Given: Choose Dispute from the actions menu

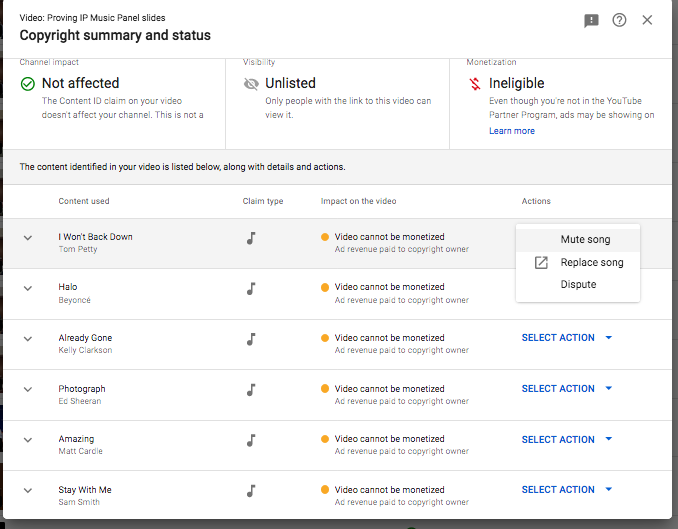Looking at the screenshot, I should tap(578, 285).
